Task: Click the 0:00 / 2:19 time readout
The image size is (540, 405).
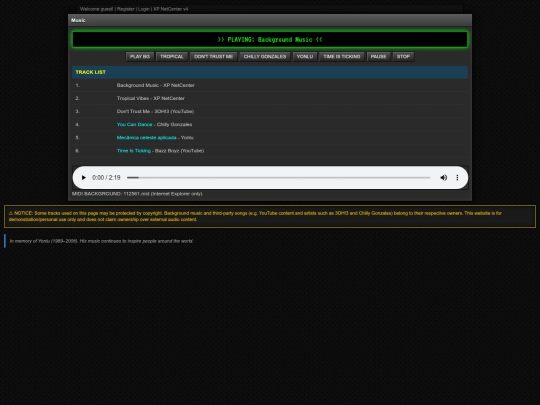Action: pos(106,178)
